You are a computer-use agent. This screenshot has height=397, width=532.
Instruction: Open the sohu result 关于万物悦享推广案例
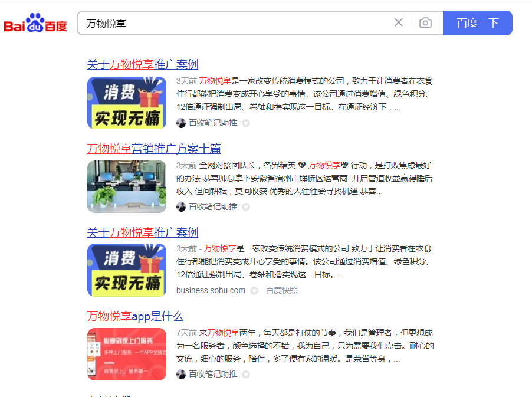(x=143, y=232)
